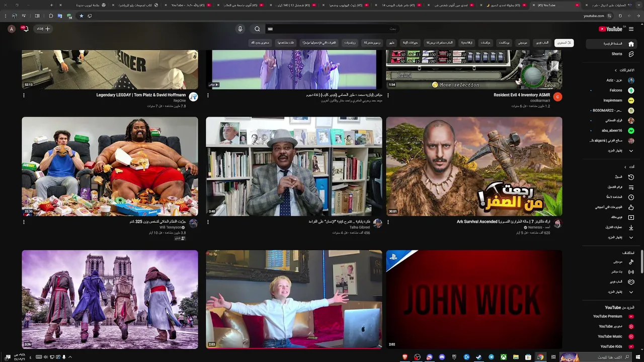This screenshot has height=362, width=644.
Task: Select the Mixes (مزيكسات) filter chip
Action: 485,43
